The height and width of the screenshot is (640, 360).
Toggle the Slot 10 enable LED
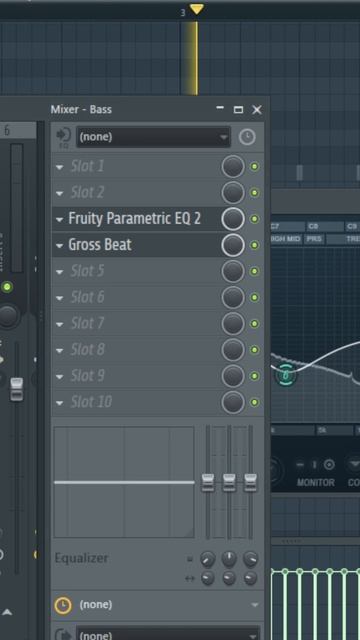(x=255, y=402)
